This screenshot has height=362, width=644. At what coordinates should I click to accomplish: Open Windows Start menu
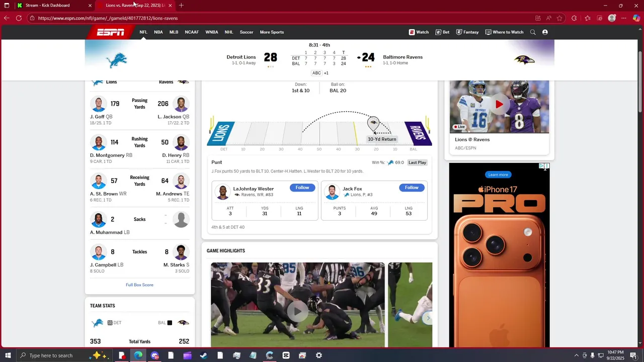(8, 355)
